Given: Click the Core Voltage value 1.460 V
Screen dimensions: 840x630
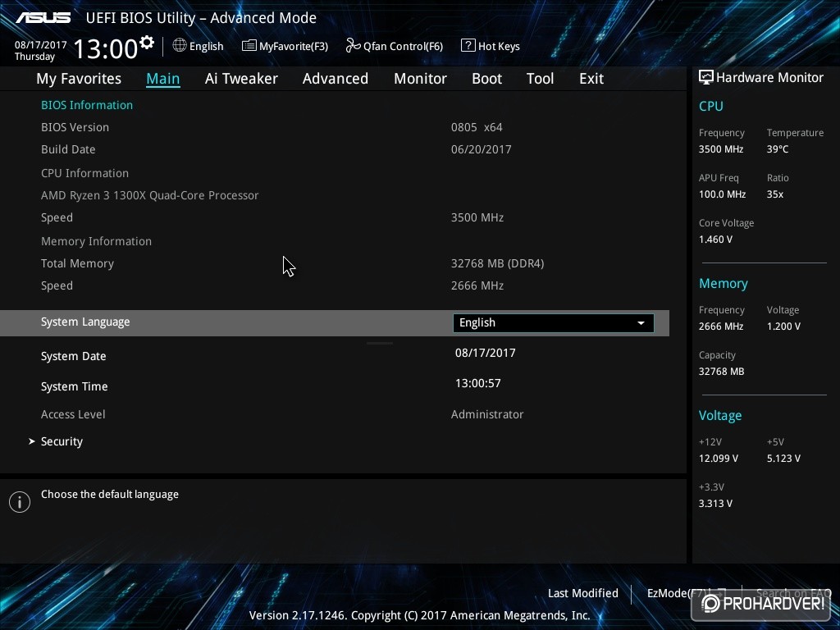Looking at the screenshot, I should click(715, 240).
